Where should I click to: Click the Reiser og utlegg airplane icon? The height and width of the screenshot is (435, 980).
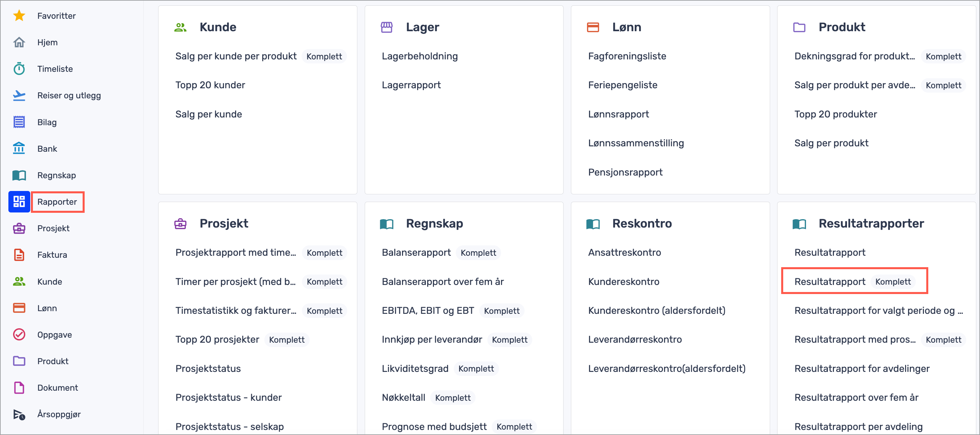click(19, 95)
